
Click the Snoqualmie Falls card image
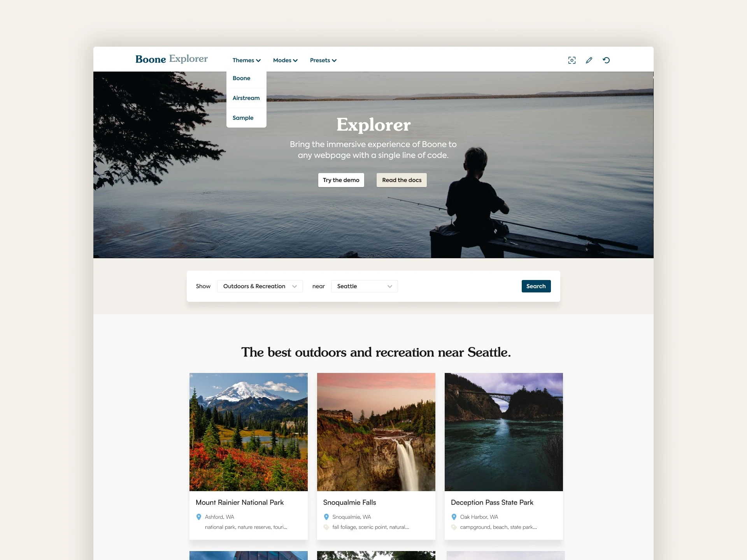pos(376,432)
